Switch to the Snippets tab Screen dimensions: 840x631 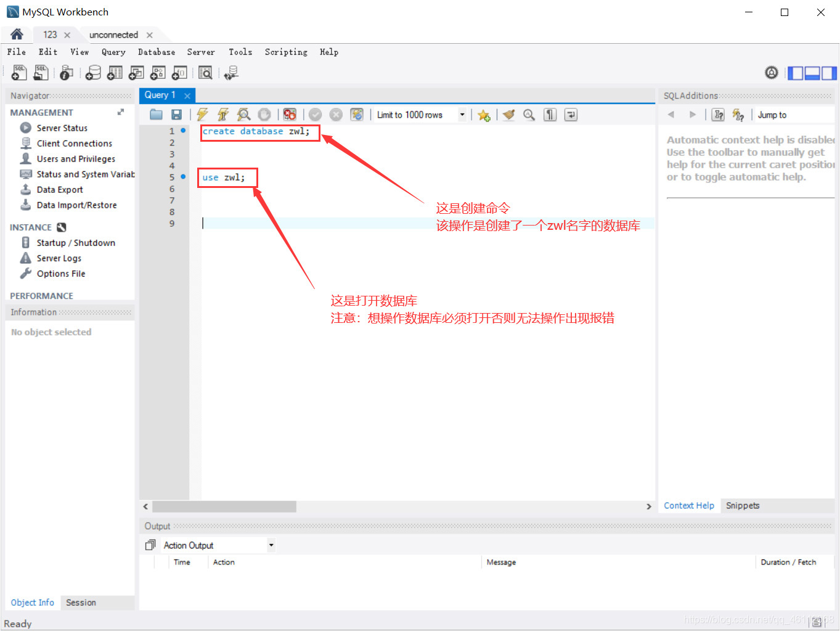coord(743,505)
